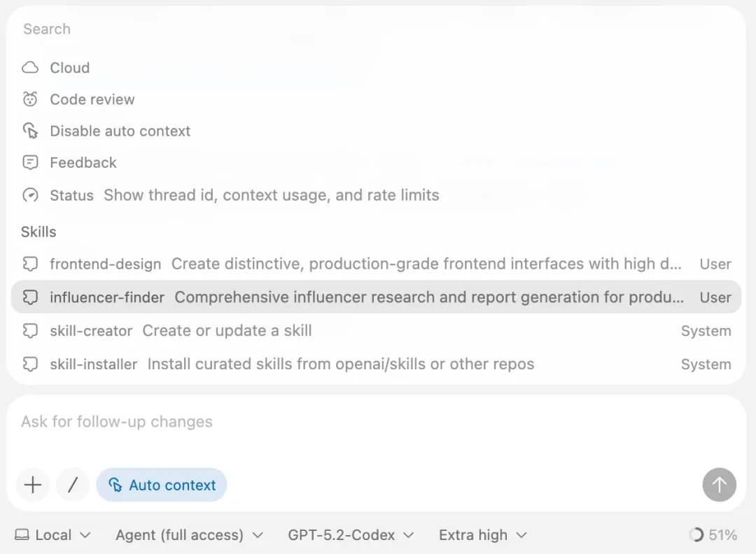Choose the skill-creator menu item
Screen dimensions: 756x554
[91, 331]
